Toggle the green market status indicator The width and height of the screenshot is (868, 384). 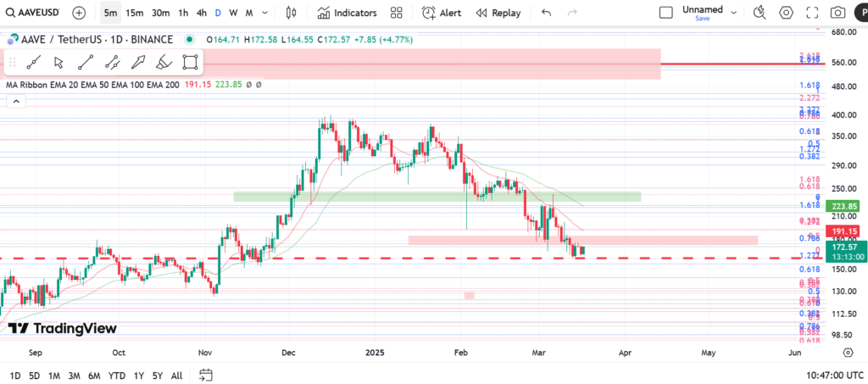point(187,40)
